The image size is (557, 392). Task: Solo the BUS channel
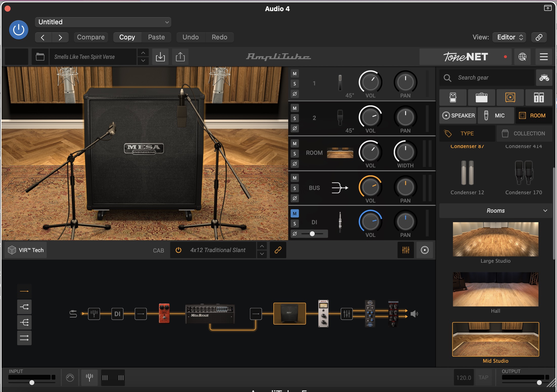point(295,188)
